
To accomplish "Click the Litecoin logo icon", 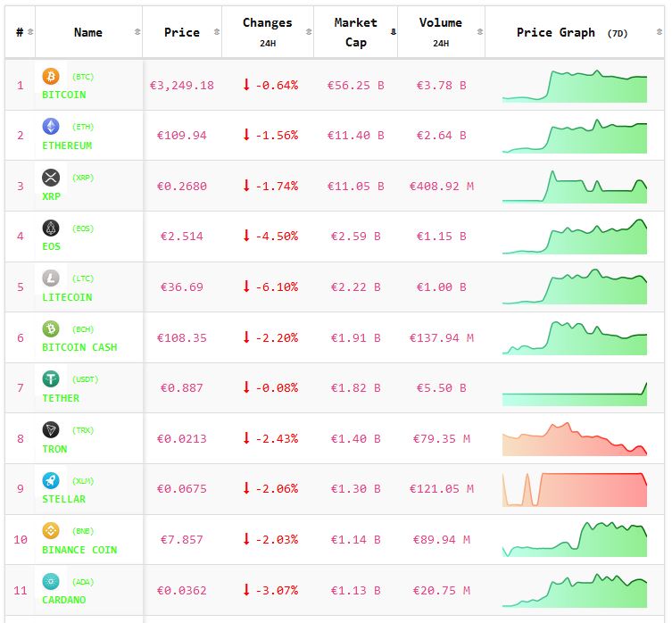I will tap(51, 278).
